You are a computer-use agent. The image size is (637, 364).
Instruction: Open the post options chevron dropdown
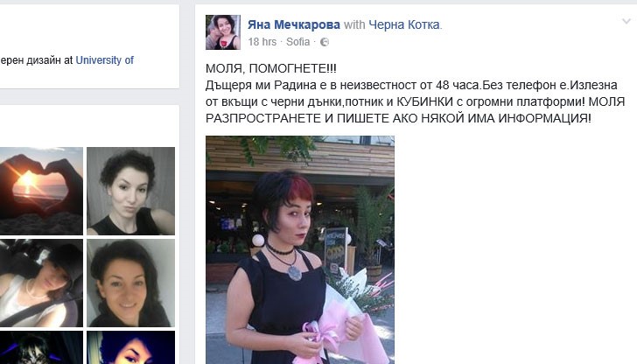626,21
